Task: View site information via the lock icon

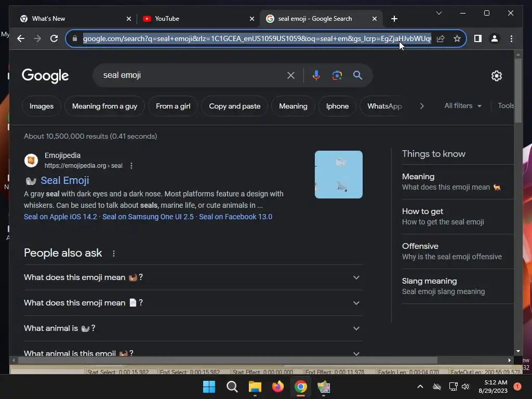Action: pyautogui.click(x=75, y=38)
